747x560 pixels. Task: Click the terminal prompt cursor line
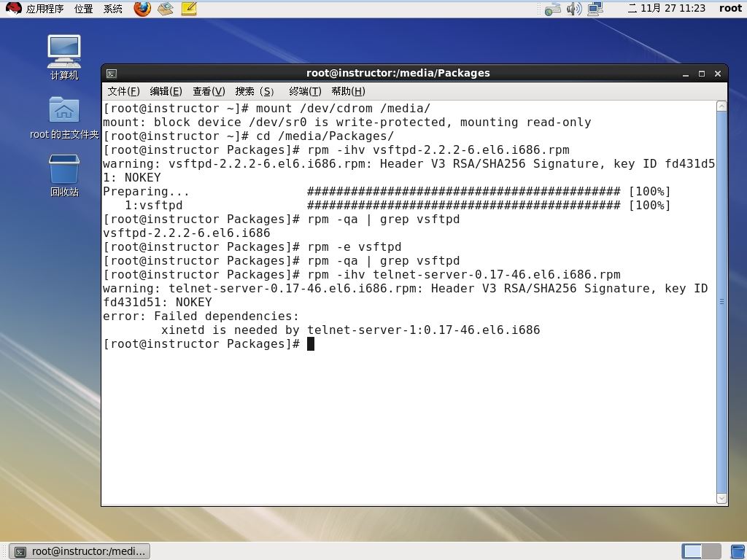(x=209, y=344)
